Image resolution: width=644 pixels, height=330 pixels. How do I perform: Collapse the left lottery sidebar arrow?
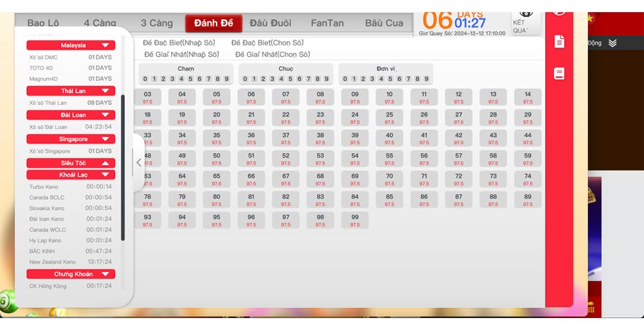point(138,163)
